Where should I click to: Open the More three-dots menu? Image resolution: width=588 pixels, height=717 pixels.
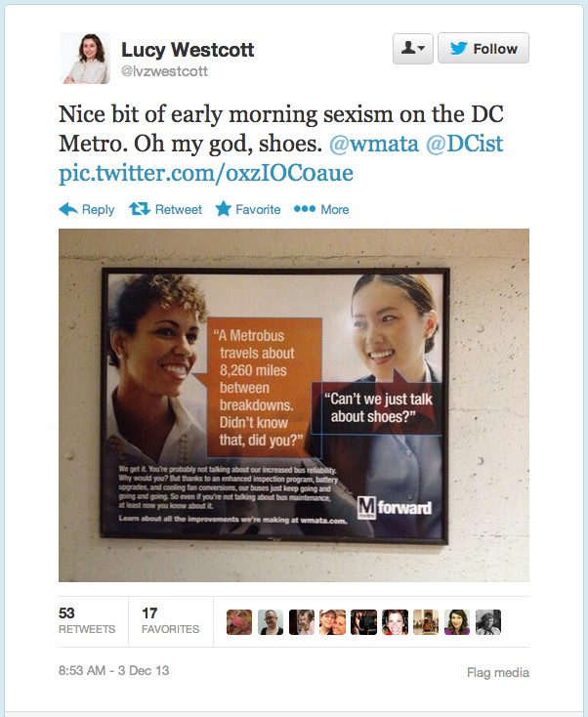click(x=305, y=209)
